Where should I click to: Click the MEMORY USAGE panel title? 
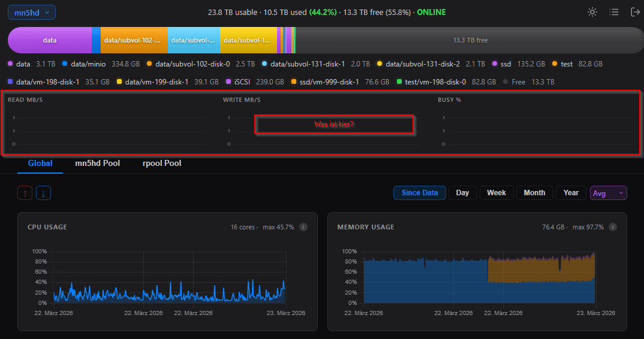(x=366, y=227)
